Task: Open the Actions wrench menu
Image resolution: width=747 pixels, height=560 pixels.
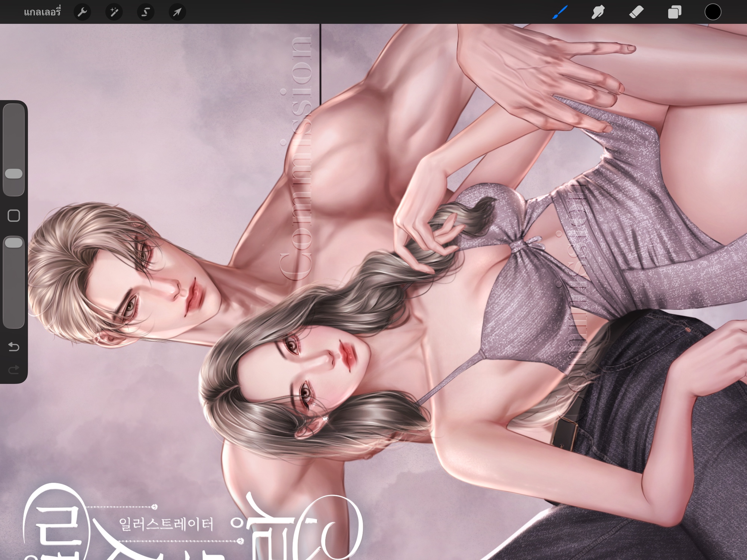Action: click(82, 12)
